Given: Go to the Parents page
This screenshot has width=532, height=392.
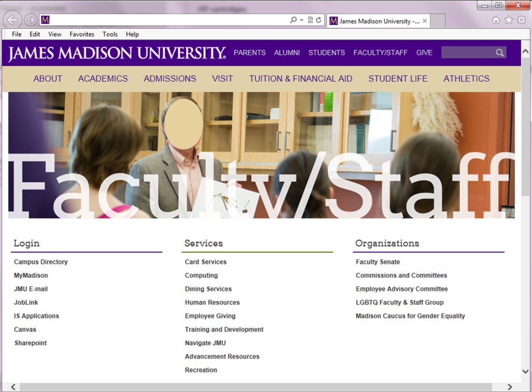Looking at the screenshot, I should coord(249,53).
